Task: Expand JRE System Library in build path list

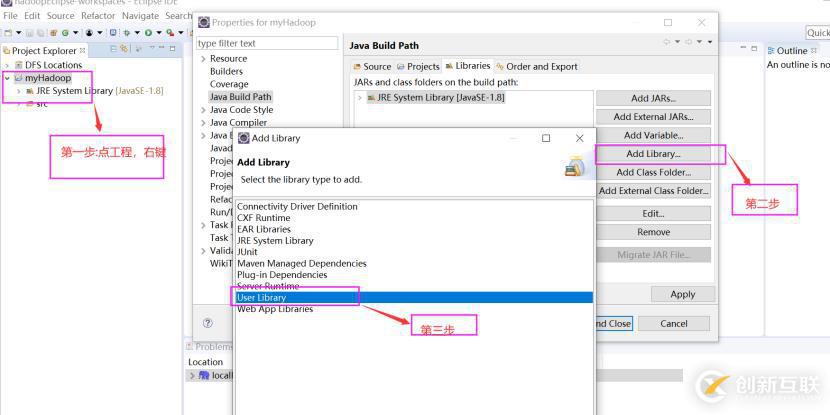Action: click(x=360, y=98)
